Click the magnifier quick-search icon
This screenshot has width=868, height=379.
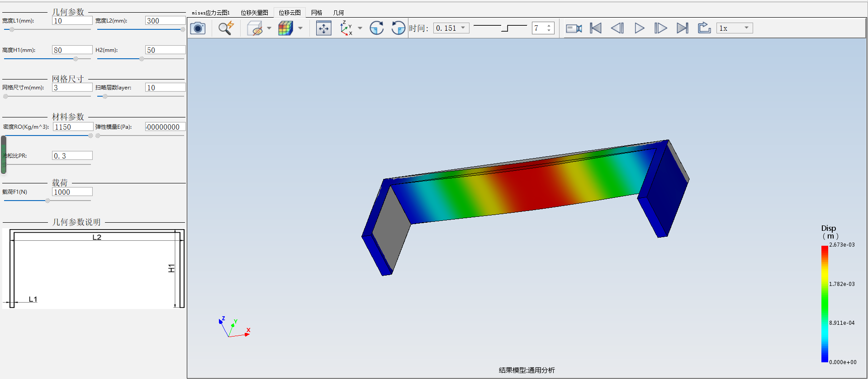(x=226, y=28)
